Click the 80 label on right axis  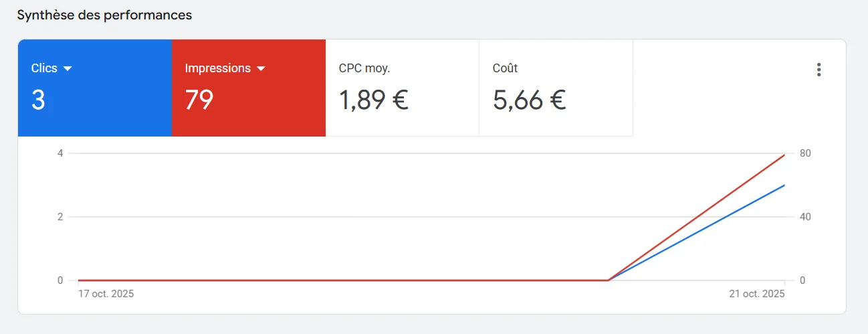point(805,153)
